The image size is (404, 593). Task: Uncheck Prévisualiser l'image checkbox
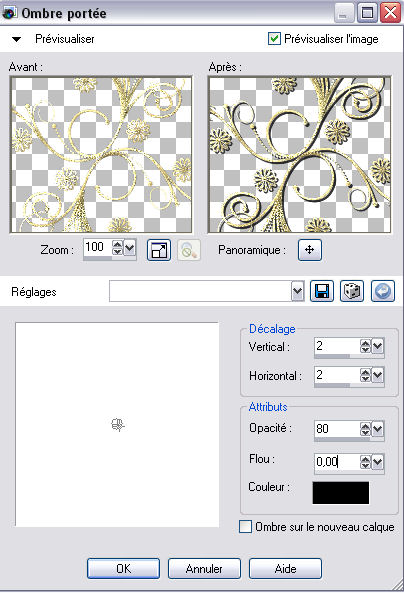coord(274,39)
